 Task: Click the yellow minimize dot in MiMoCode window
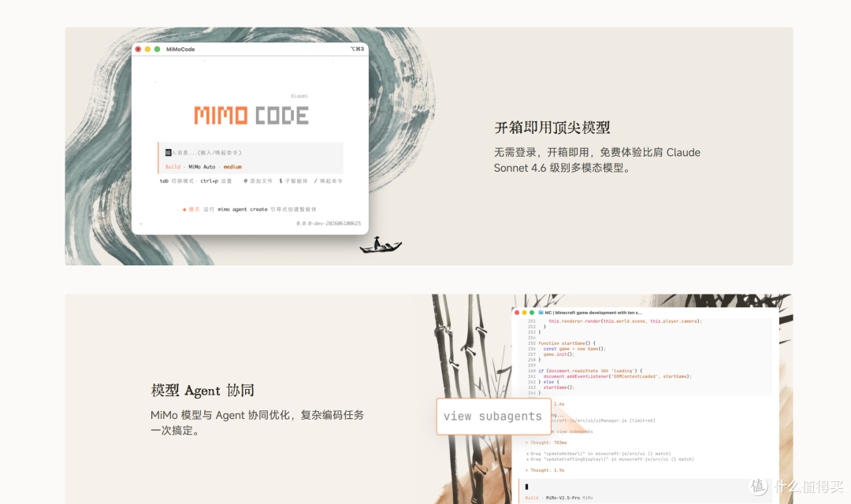[x=147, y=50]
